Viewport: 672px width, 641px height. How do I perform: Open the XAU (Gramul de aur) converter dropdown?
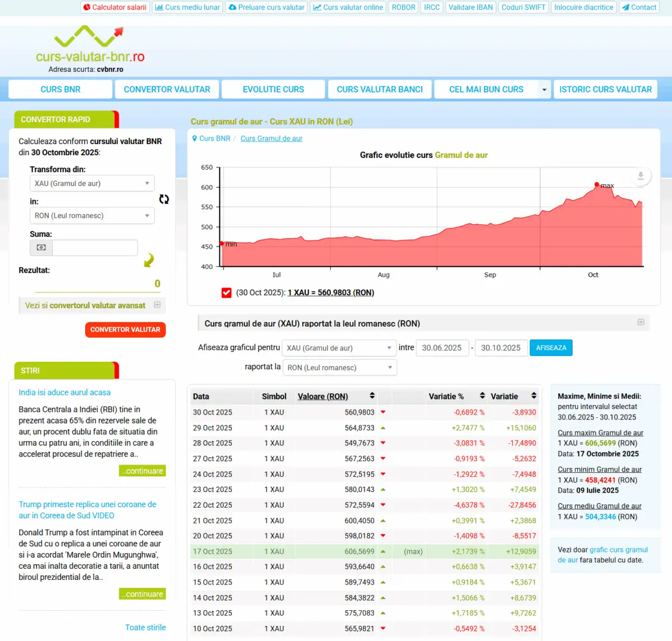(x=92, y=183)
